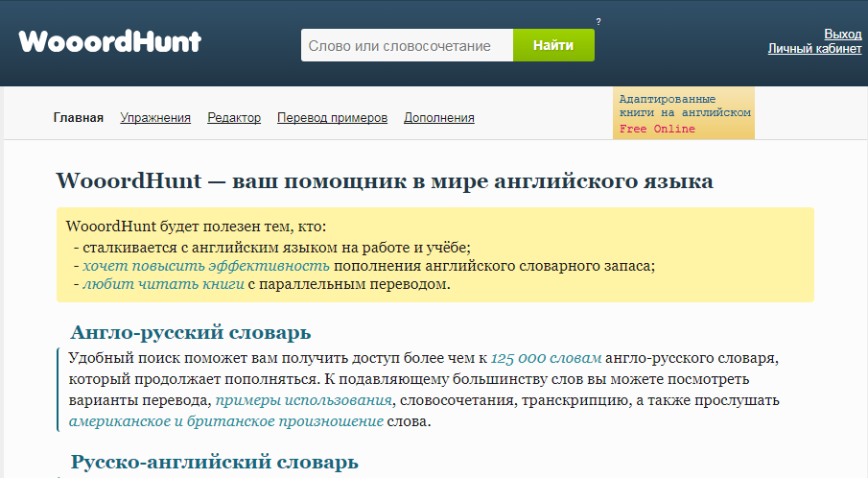
Task: Click the Англо-русский словарь heading
Action: pyautogui.click(x=191, y=332)
